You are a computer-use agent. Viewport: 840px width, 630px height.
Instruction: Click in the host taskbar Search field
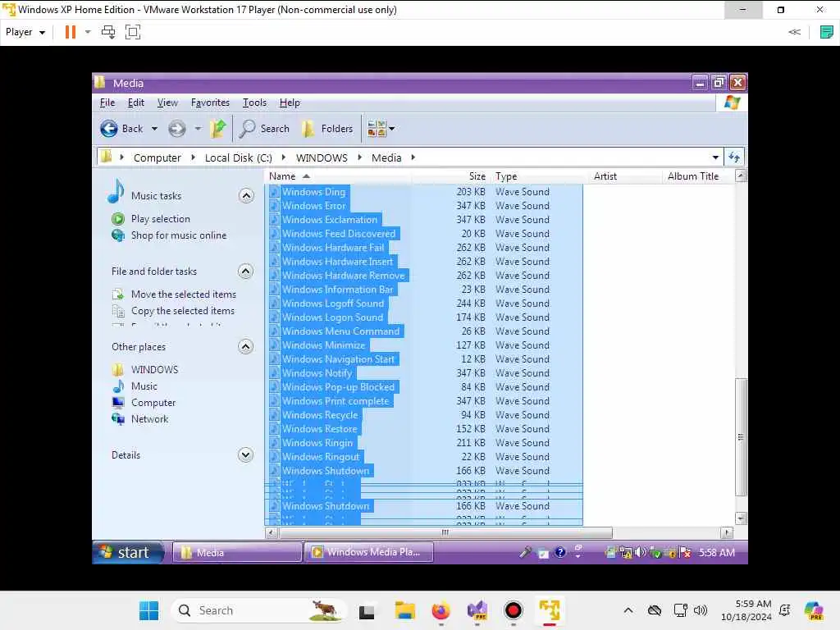click(258, 610)
